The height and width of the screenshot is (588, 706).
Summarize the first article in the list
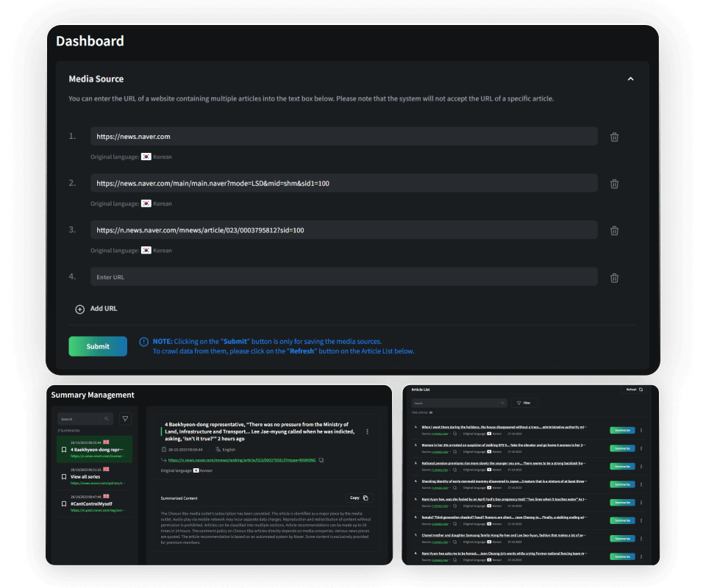(621, 431)
